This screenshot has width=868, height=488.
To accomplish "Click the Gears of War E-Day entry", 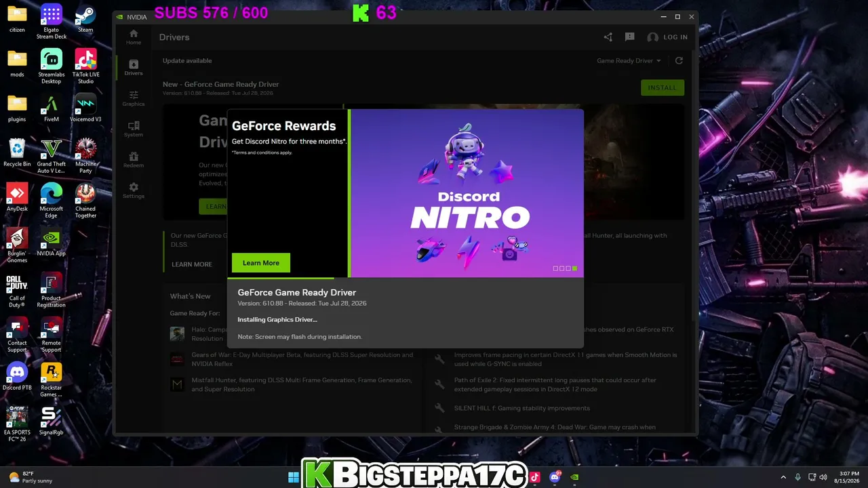I will [x=302, y=359].
